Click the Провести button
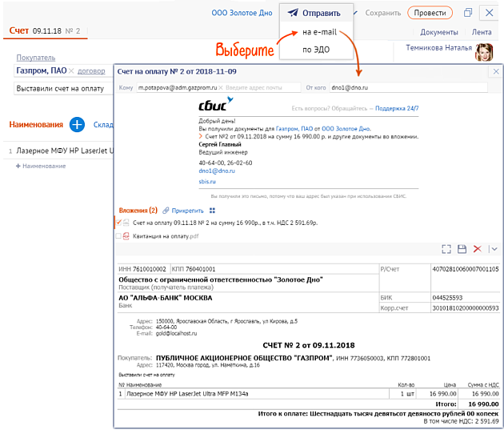Screen dimensions: 504x430 [430, 13]
